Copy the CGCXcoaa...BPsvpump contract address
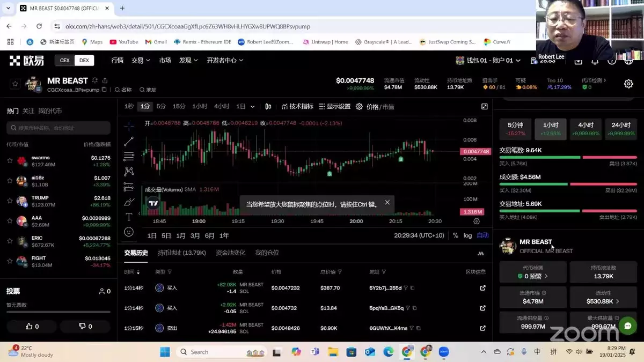 (104, 90)
